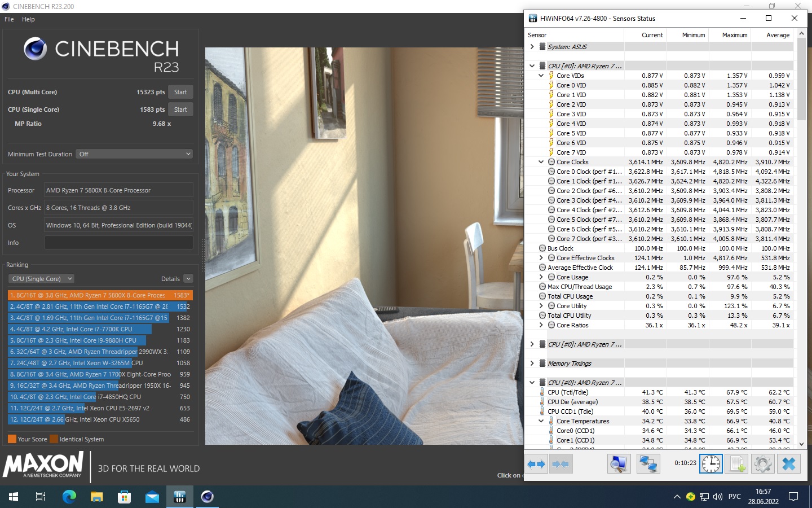Start the CPU (Single Core) test

tap(180, 110)
